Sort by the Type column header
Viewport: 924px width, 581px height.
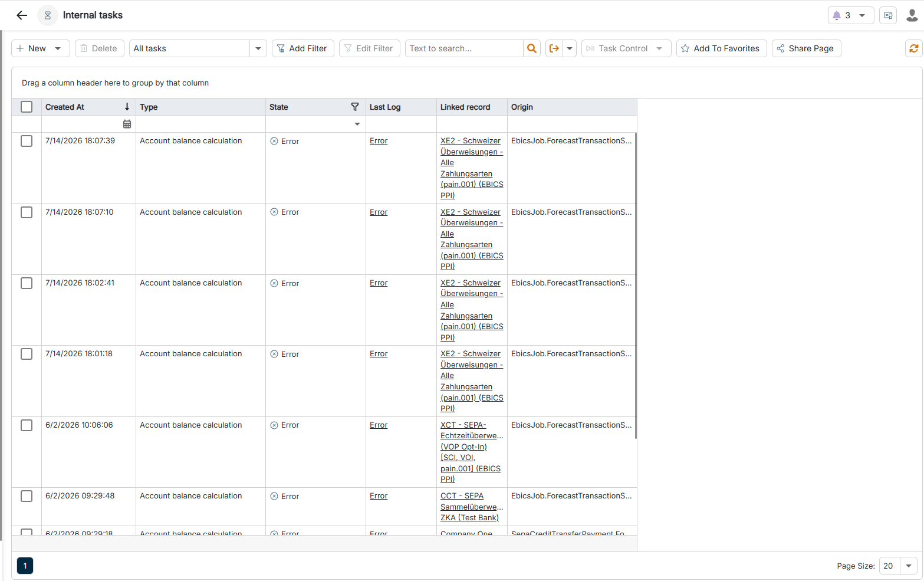point(200,107)
